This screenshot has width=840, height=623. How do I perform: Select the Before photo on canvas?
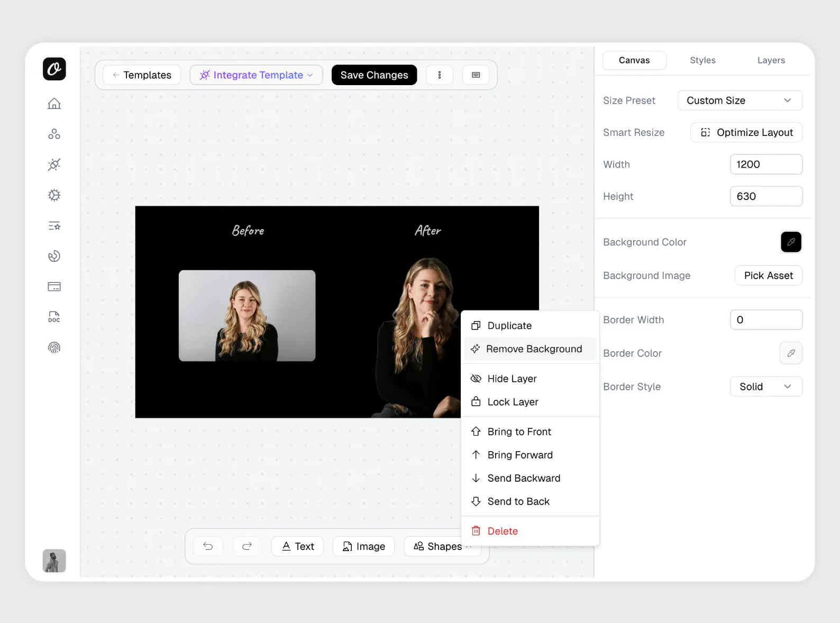(247, 316)
